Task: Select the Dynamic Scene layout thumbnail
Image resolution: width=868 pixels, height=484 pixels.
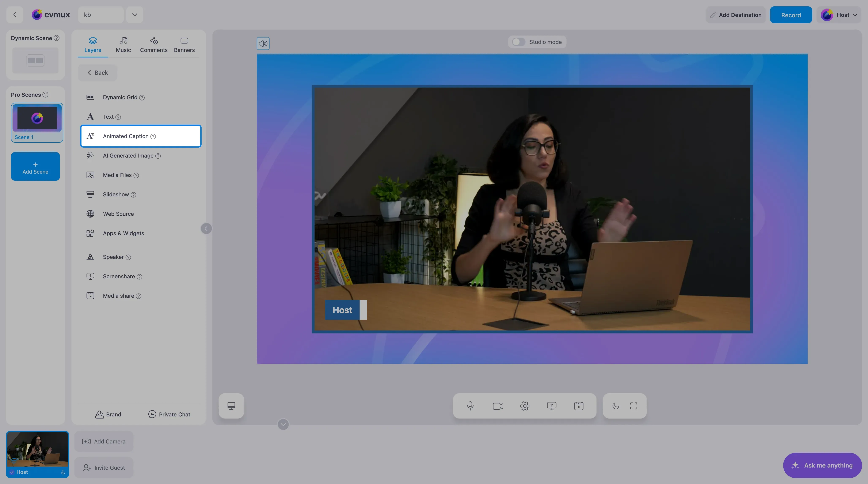Action: click(x=35, y=60)
